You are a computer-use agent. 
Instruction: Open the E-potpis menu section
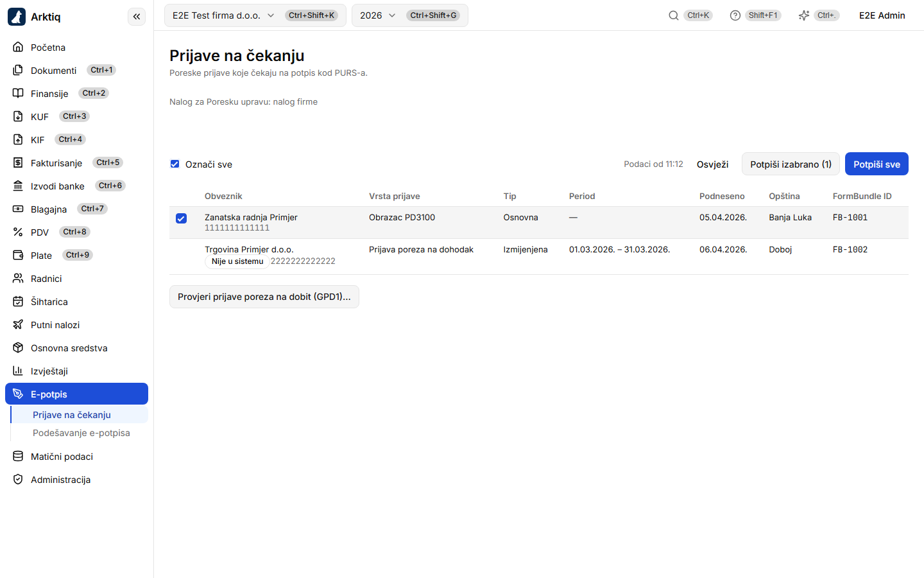pyautogui.click(x=76, y=394)
